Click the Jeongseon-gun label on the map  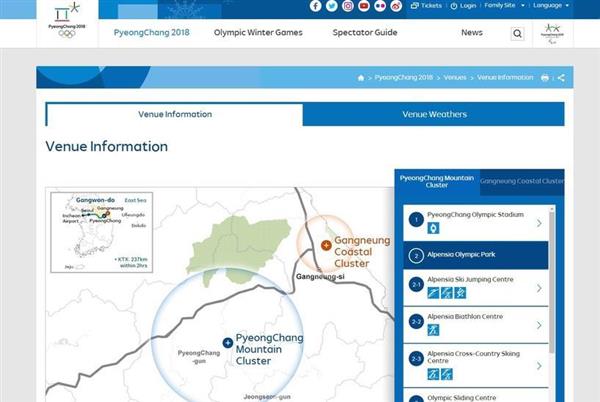pos(267,397)
